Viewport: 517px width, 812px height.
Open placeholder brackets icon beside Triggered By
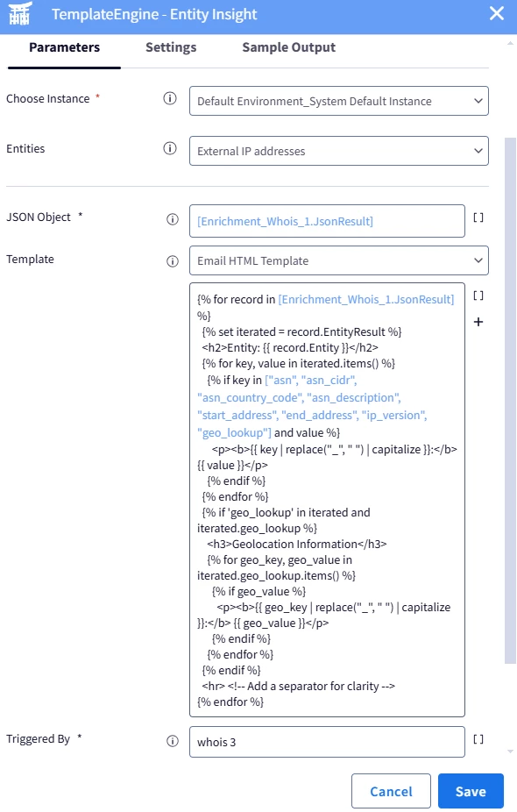coord(478,739)
